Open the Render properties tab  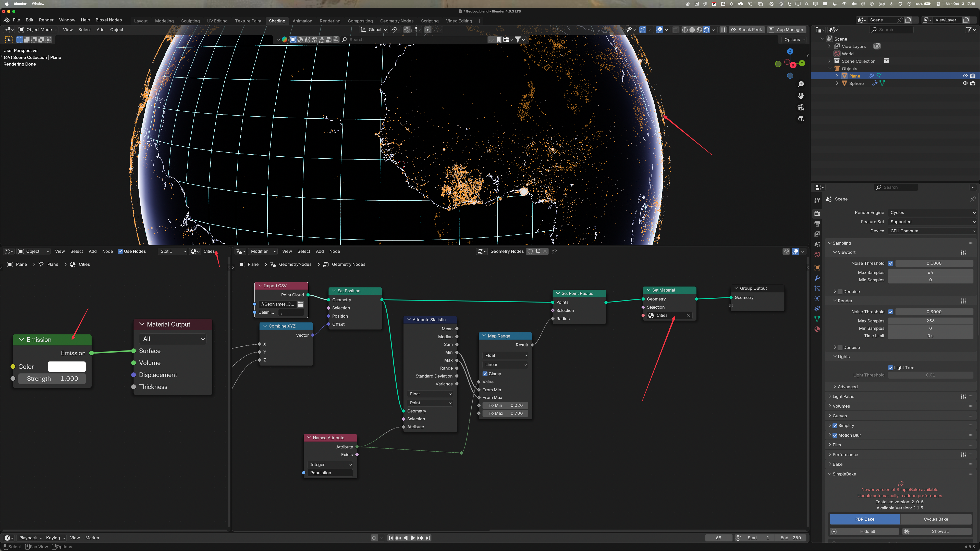[817, 213]
